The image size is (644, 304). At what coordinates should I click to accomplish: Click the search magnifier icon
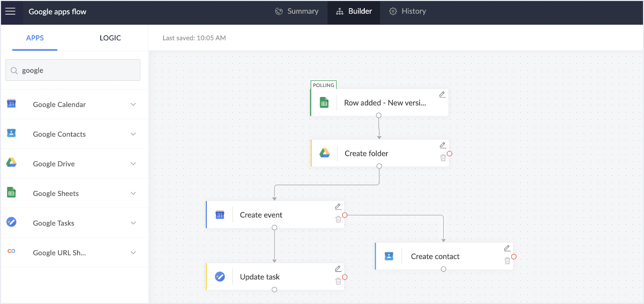[14, 71]
